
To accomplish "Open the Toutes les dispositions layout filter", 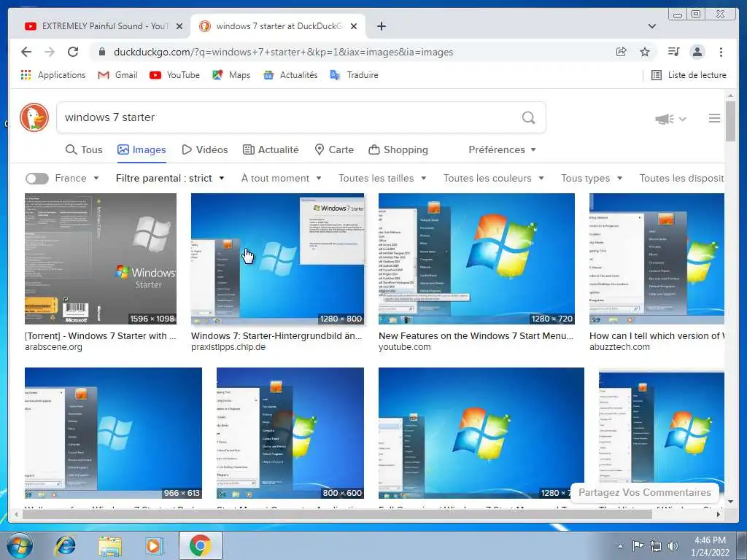I will tap(682, 178).
